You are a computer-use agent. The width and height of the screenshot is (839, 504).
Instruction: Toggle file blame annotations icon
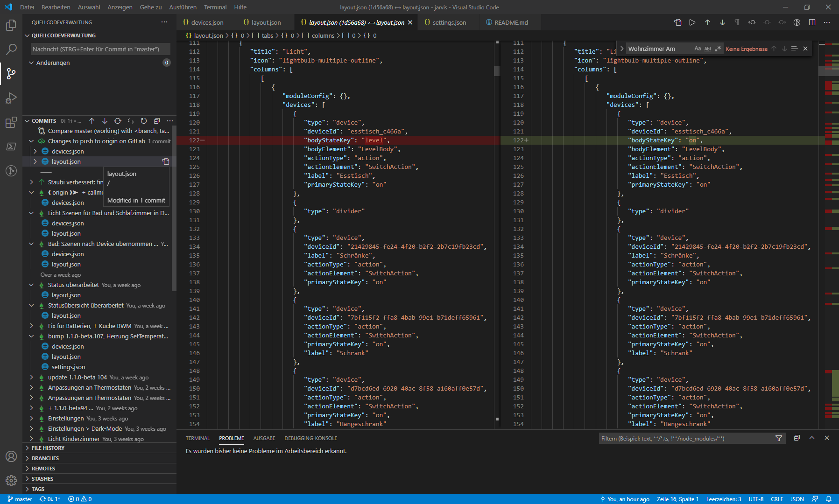point(797,22)
